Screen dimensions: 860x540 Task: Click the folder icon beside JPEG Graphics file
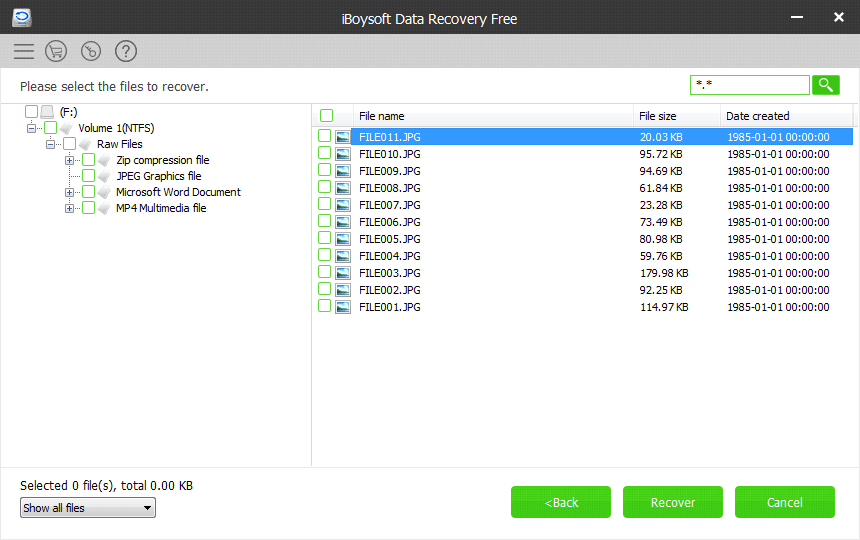tap(104, 176)
